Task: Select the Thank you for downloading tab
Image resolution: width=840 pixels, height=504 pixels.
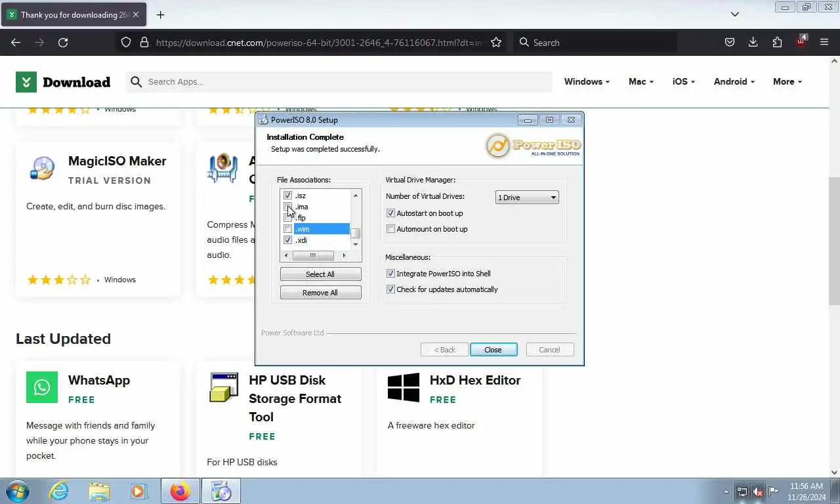Action: 73,14
